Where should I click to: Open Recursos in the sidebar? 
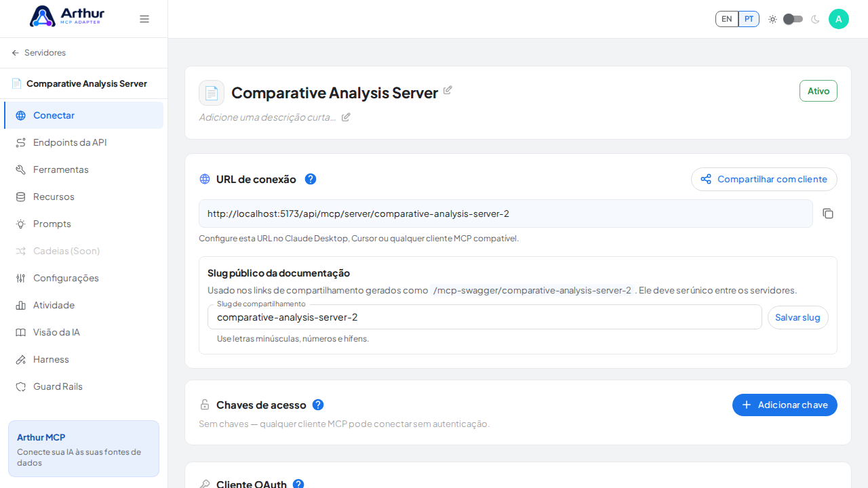[83, 197]
